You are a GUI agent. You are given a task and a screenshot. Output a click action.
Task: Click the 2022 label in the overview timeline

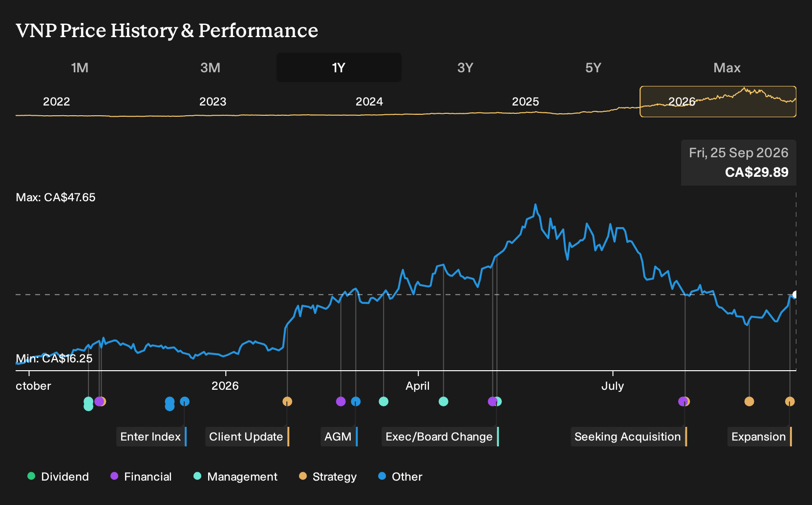[57, 102]
